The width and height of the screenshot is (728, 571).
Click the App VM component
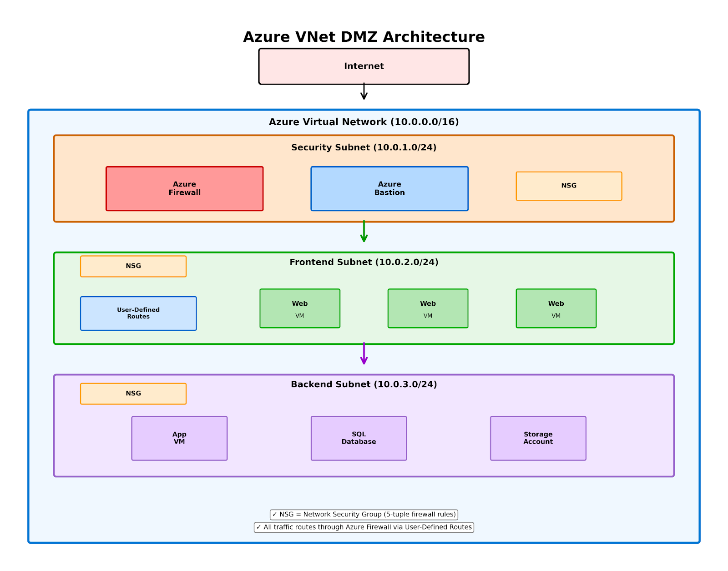[x=179, y=438]
